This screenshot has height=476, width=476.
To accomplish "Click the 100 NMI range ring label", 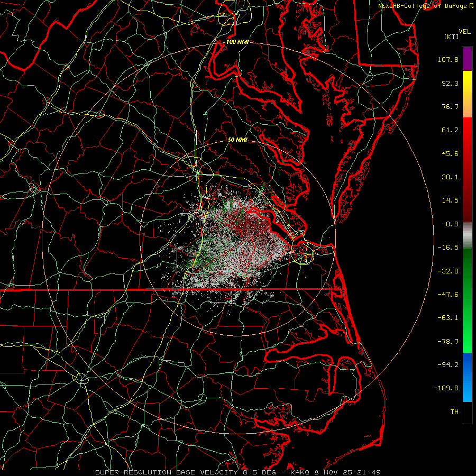I will pyautogui.click(x=237, y=42).
